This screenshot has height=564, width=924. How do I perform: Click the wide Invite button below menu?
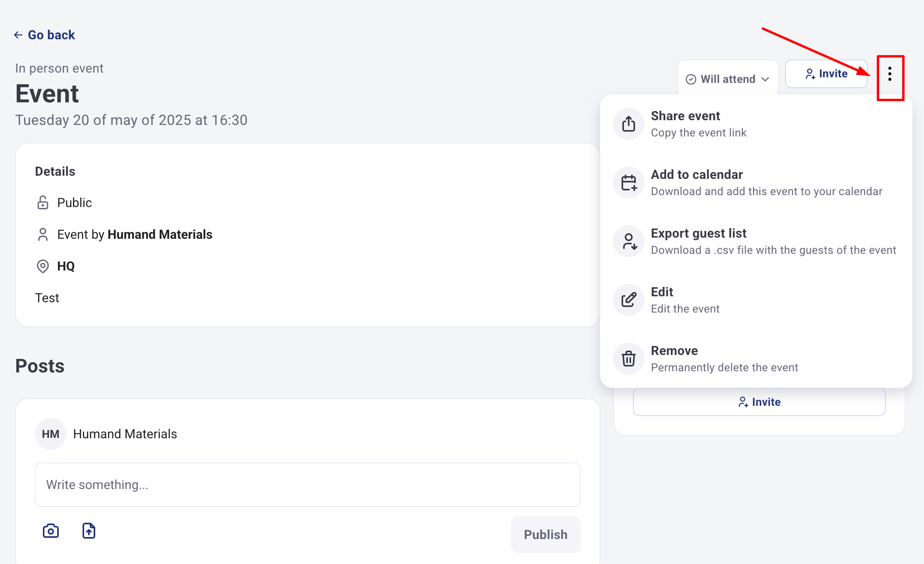759,402
